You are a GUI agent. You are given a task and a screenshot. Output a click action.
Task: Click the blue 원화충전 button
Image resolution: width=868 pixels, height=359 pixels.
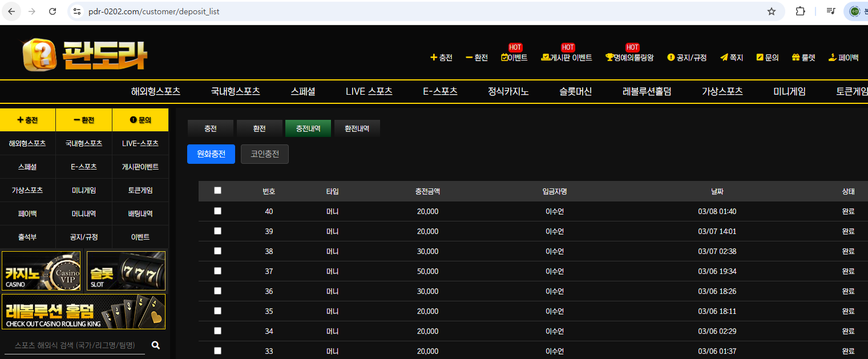211,154
